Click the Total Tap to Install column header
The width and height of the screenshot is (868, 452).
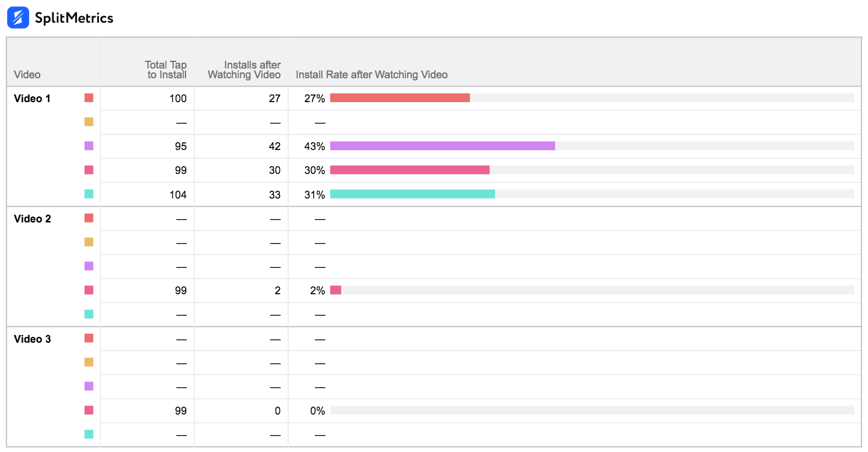point(165,69)
